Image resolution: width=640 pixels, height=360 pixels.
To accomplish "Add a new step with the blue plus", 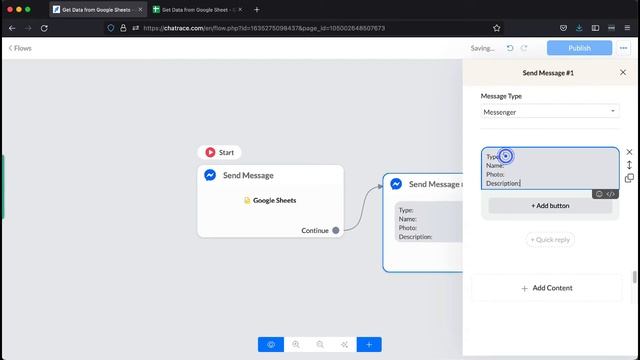I will pyautogui.click(x=369, y=344).
